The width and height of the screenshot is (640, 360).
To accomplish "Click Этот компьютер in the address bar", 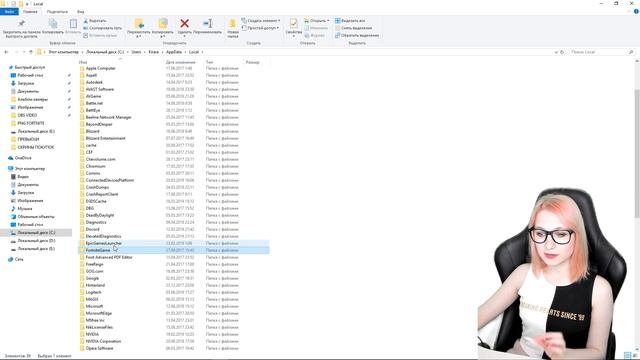I will point(63,52).
